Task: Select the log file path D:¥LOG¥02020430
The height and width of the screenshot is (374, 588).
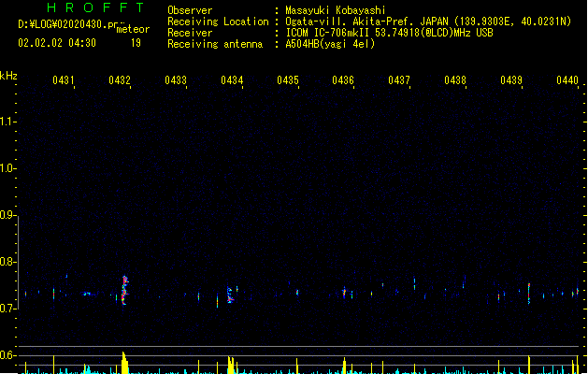Action: (x=67, y=24)
